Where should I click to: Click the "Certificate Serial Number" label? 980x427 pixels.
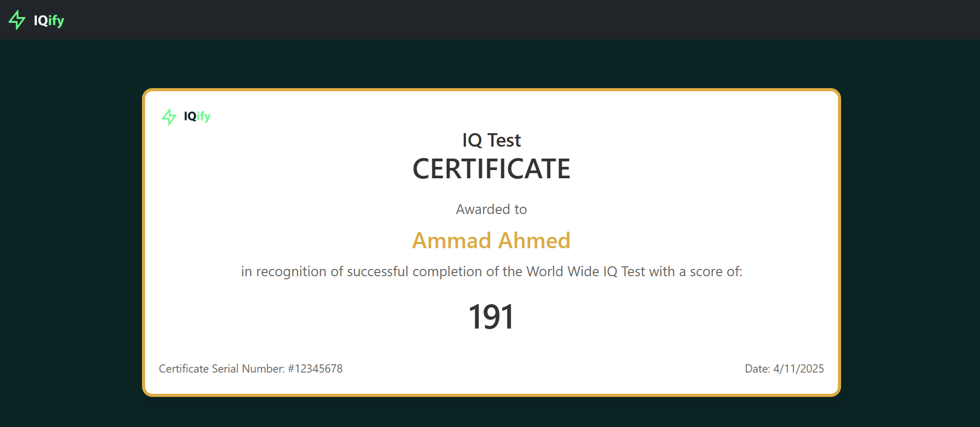(221, 368)
